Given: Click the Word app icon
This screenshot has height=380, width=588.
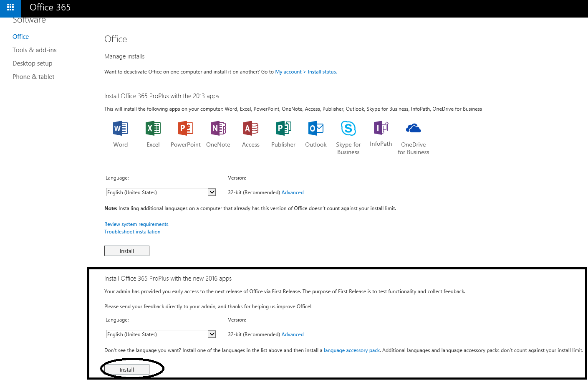Looking at the screenshot, I should pyautogui.click(x=121, y=128).
